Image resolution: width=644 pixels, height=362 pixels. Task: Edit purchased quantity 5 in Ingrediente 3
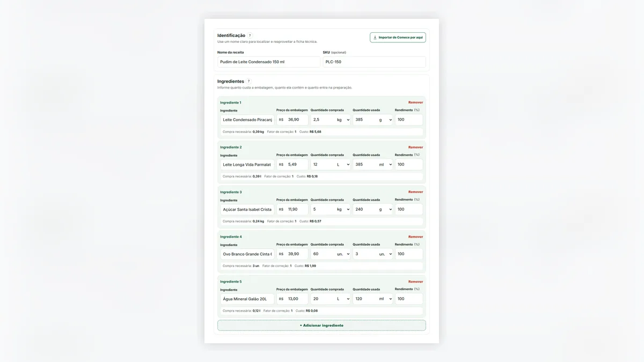pos(322,209)
